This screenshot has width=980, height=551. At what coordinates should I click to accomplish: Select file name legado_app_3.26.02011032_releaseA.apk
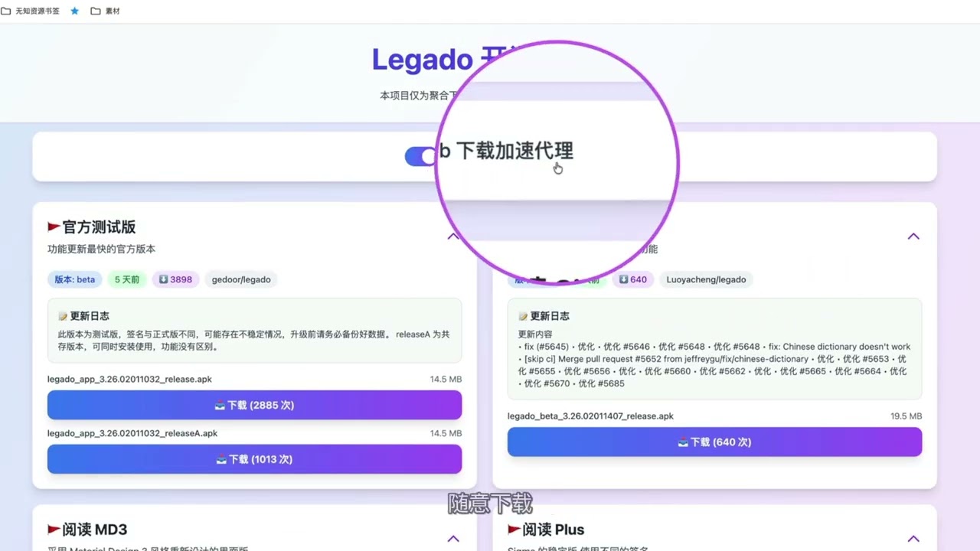[132, 433]
